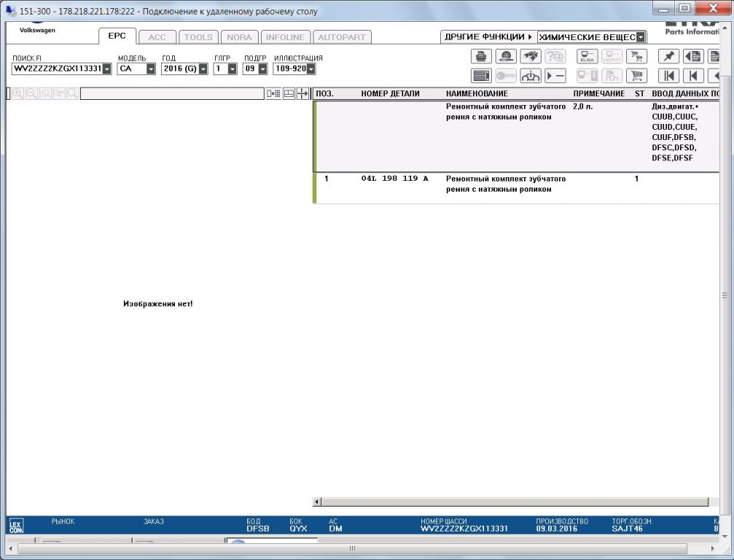Select the EPC tab
734x560 pixels.
[117, 36]
